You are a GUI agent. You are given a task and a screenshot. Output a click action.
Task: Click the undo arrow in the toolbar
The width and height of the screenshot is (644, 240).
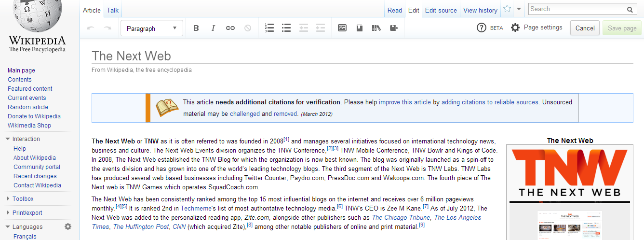(x=90, y=28)
